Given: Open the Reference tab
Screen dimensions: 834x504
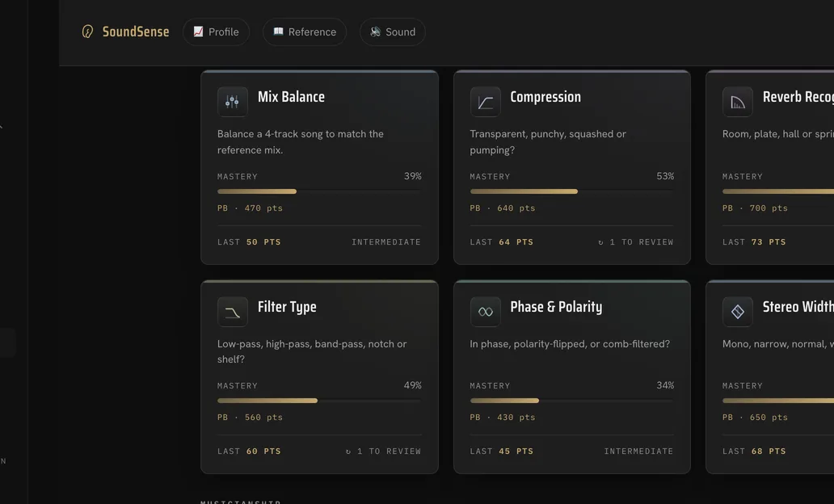Looking at the screenshot, I should click(x=305, y=31).
